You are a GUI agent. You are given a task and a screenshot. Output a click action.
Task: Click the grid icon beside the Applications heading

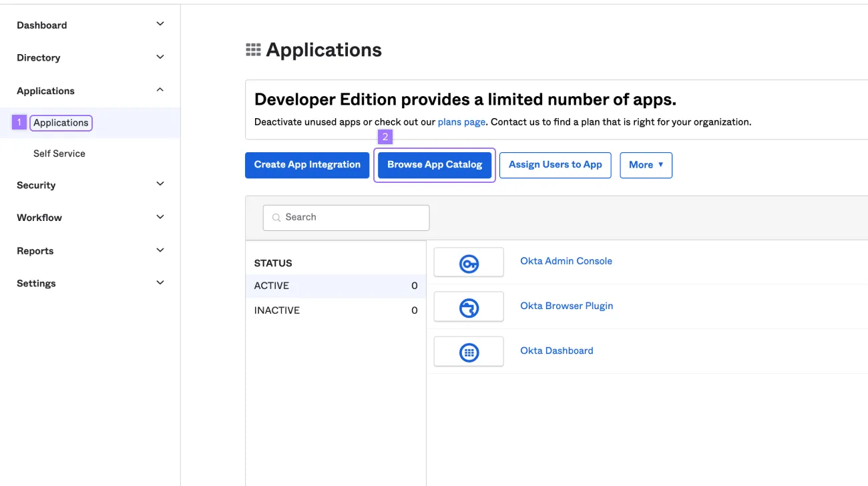coord(252,49)
